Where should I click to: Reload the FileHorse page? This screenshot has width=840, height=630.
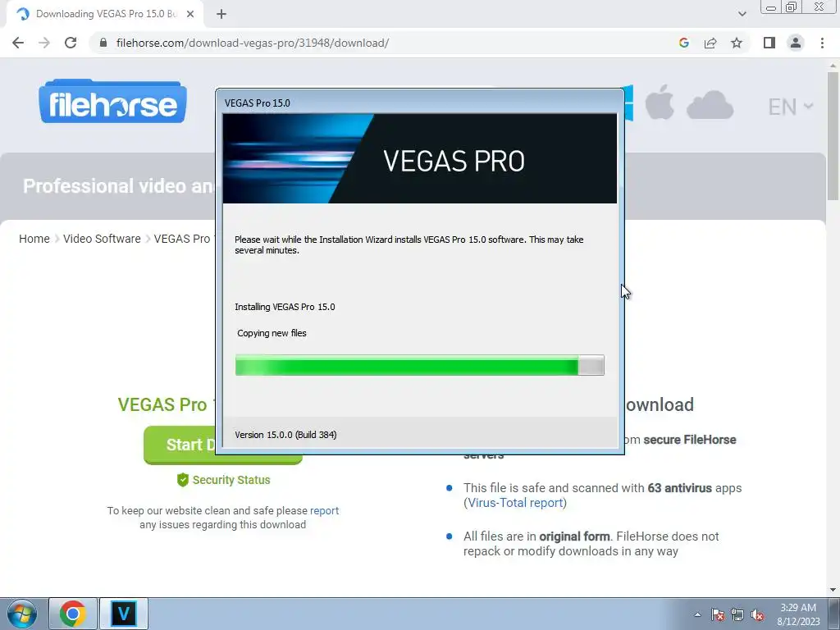(71, 43)
